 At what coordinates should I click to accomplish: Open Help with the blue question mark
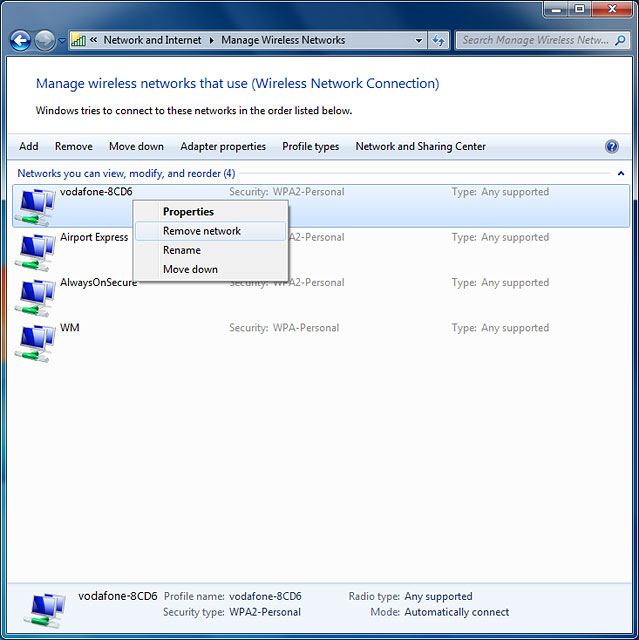[x=612, y=146]
